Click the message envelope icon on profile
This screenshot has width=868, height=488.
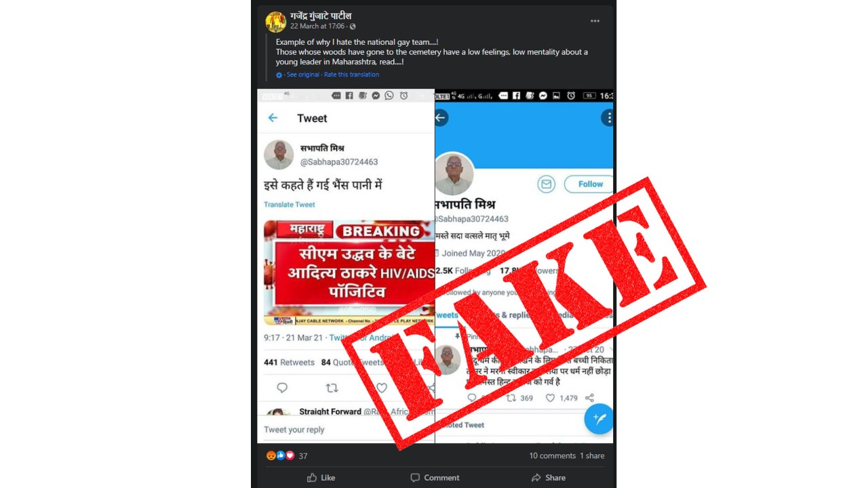click(x=547, y=184)
